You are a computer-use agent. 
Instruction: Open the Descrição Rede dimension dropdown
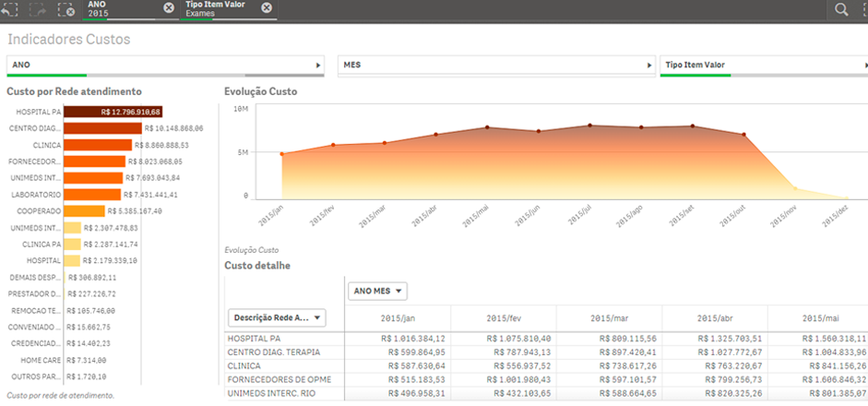277,317
